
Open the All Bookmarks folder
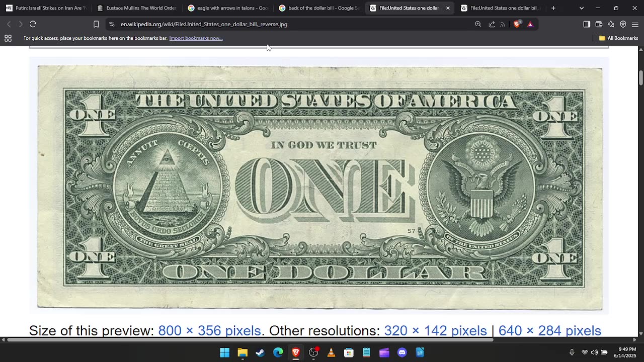tap(618, 38)
